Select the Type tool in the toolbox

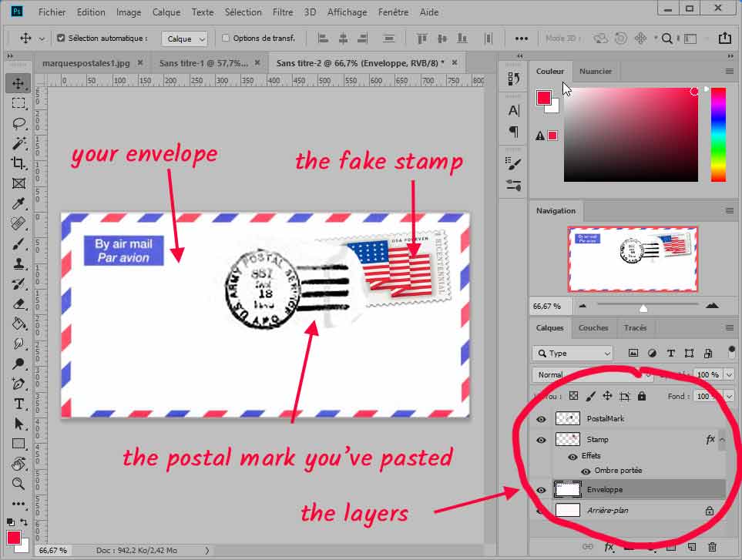pos(18,404)
